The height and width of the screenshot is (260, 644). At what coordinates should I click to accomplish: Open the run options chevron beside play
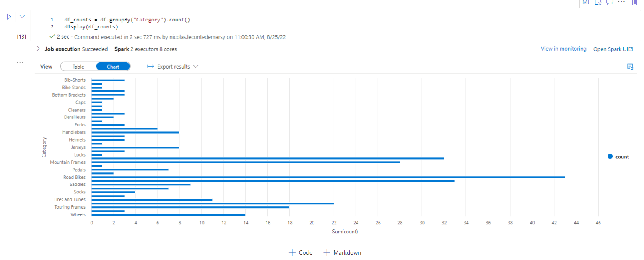(22, 17)
